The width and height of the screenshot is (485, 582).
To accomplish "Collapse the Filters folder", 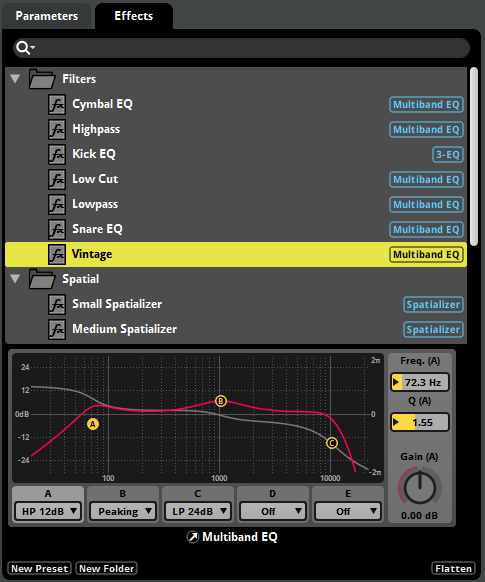I will pyautogui.click(x=15, y=79).
